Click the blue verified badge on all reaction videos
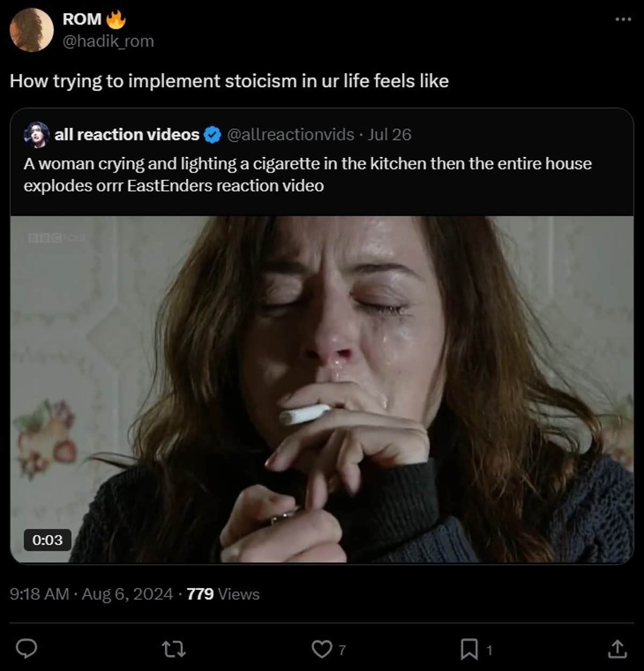The width and height of the screenshot is (644, 671). tap(211, 135)
